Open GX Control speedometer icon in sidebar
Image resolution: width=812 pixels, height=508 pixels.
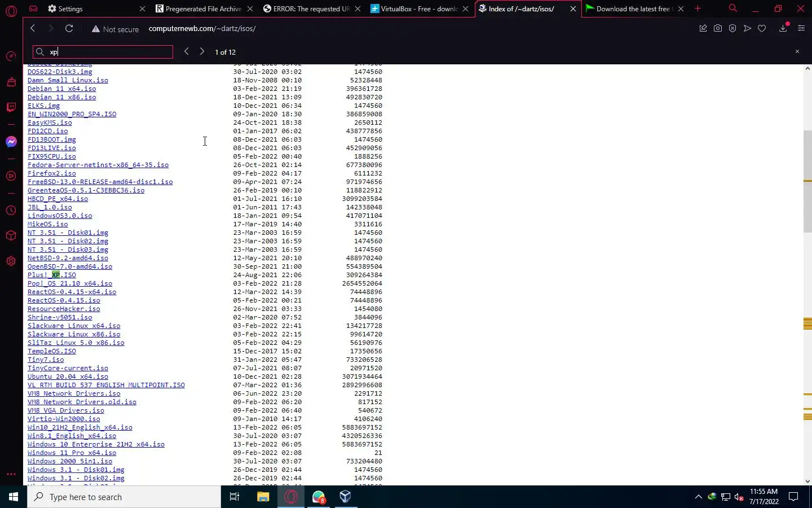click(11, 56)
